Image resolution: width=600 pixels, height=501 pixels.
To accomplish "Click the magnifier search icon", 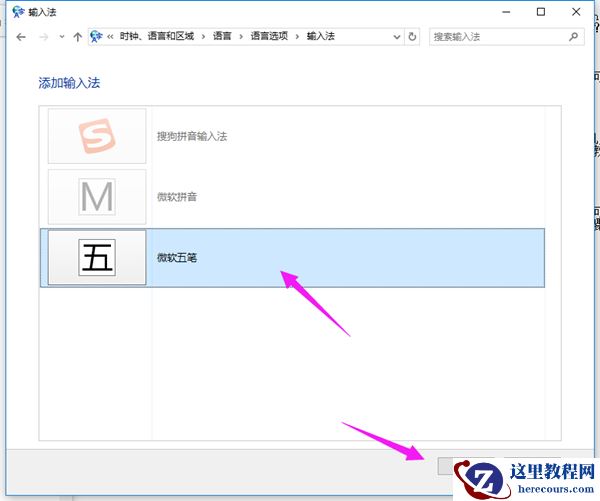I will (573, 37).
